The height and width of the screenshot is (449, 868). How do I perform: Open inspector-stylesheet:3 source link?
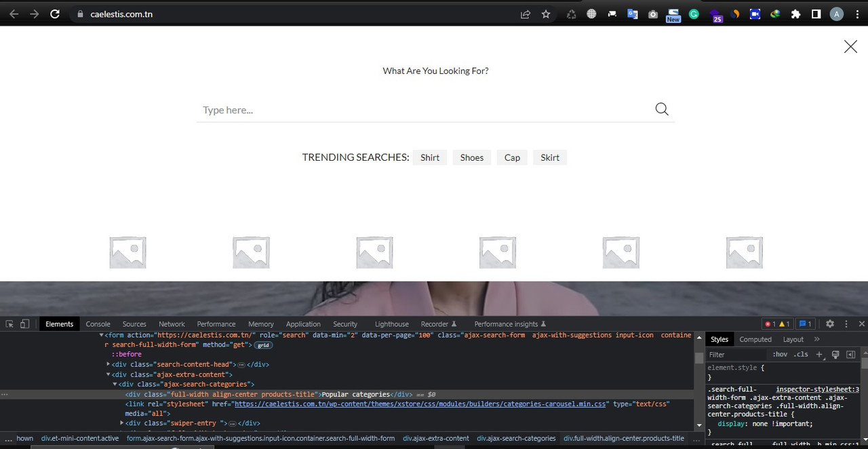click(817, 389)
